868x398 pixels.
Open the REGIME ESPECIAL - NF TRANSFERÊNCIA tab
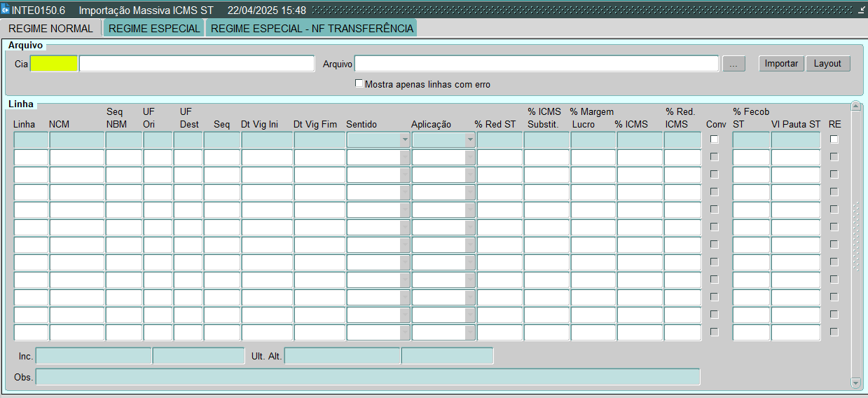point(312,29)
